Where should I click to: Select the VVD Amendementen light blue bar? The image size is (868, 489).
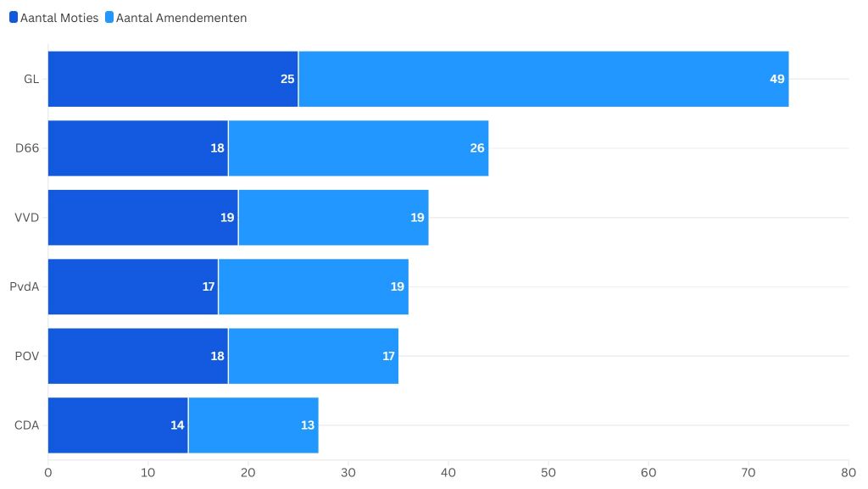click(x=333, y=218)
